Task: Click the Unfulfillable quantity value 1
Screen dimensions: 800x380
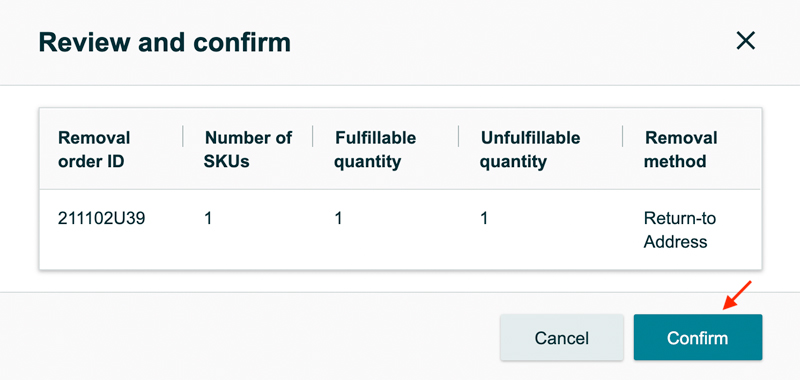Action: (x=484, y=219)
